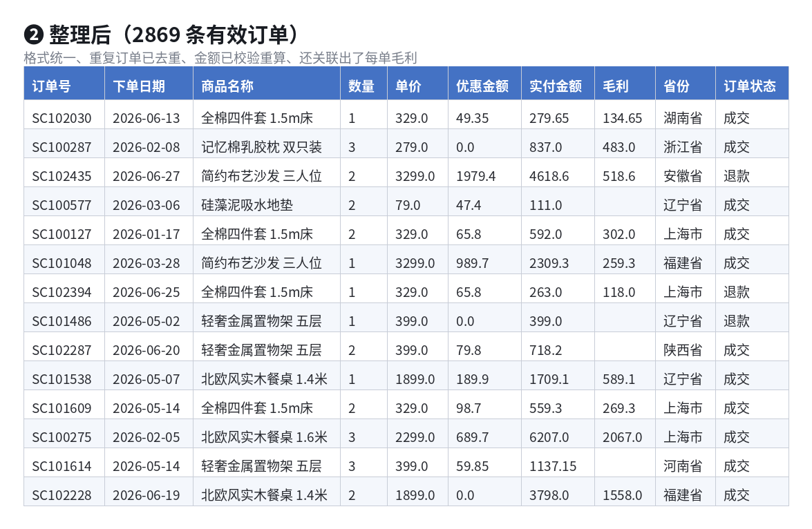This screenshot has height=529, width=812.
Task: Select order number SC101486
Action: pyautogui.click(x=62, y=321)
